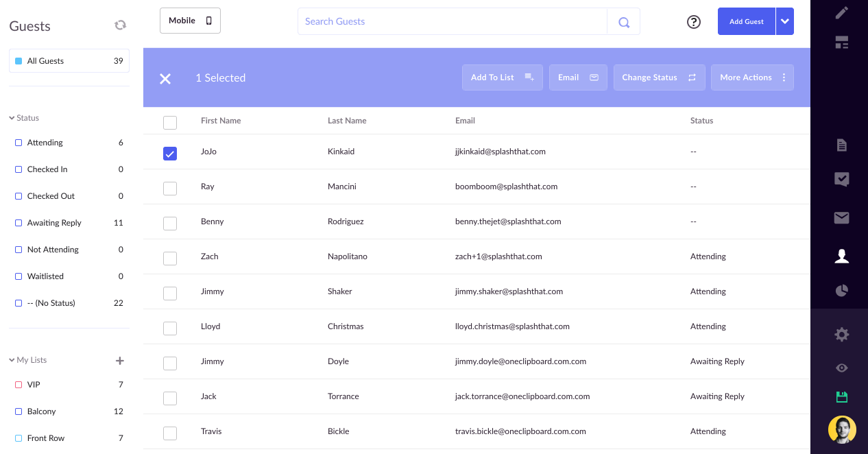868x454 pixels.
Task: Click the Mobile view button
Action: pos(190,21)
